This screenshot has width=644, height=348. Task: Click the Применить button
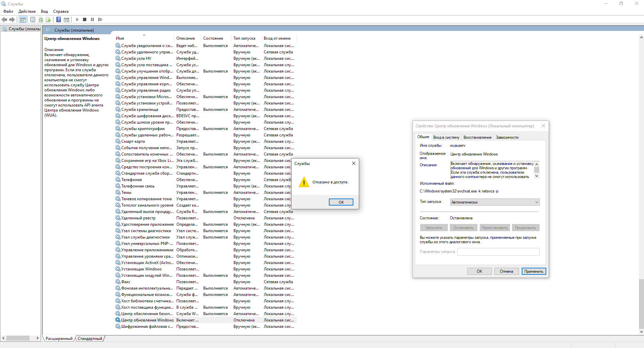(534, 271)
